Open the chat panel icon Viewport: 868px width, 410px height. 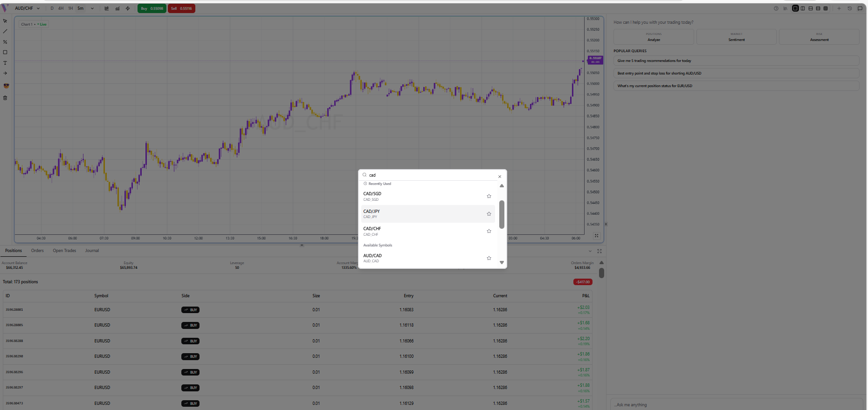tap(860, 8)
